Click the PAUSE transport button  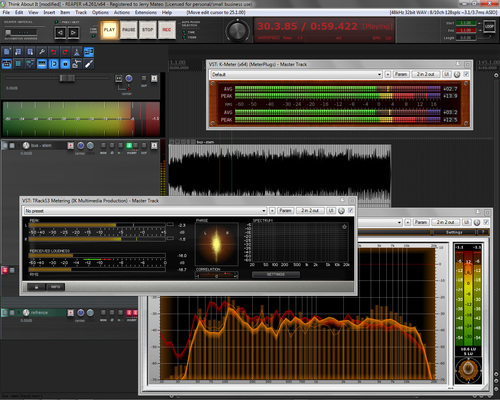(x=129, y=30)
